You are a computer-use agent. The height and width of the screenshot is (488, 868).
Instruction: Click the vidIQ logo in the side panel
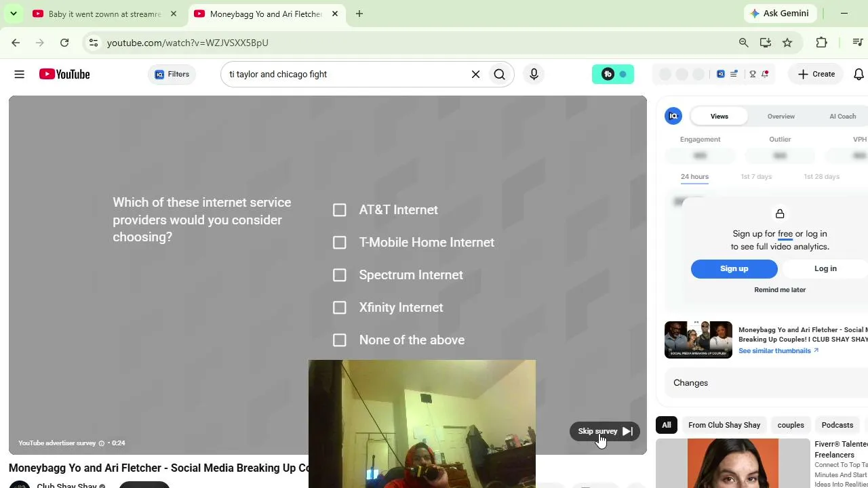point(673,116)
